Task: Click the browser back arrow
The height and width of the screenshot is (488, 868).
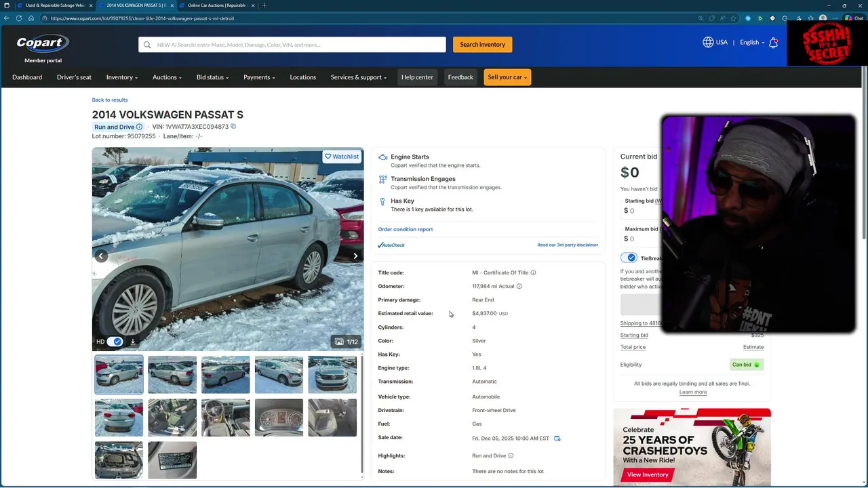Action: [7, 18]
